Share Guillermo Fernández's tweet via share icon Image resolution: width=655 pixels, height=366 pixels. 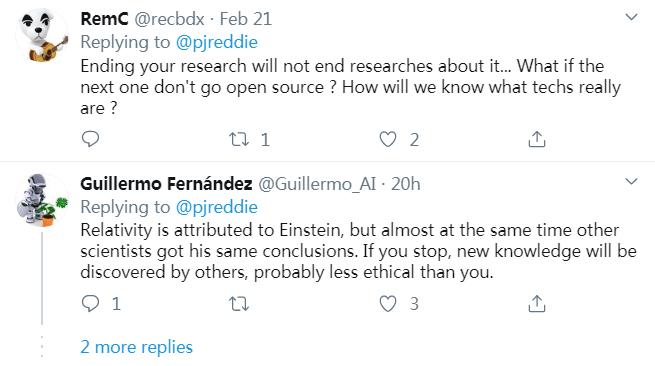click(537, 304)
